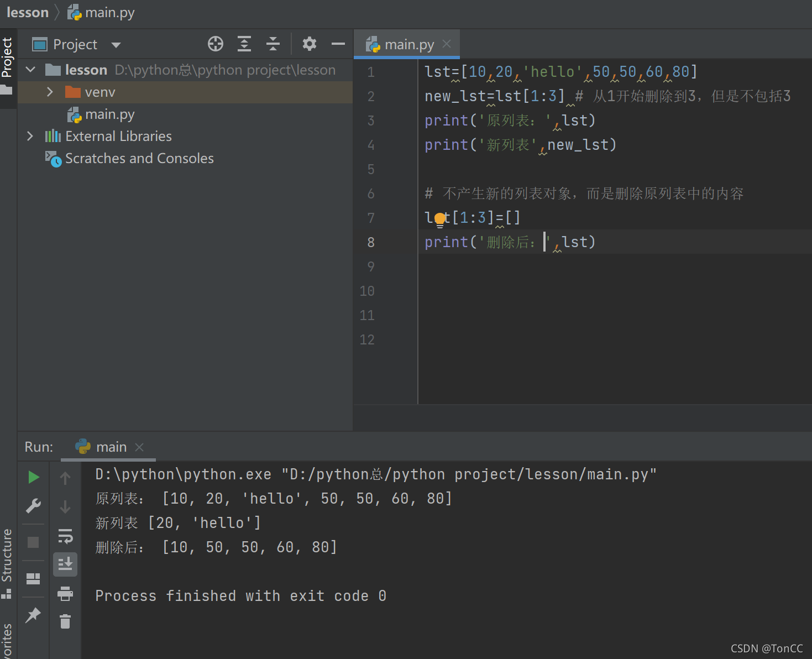Click line number 1 in the gutter
The height and width of the screenshot is (659, 812).
coord(371,72)
